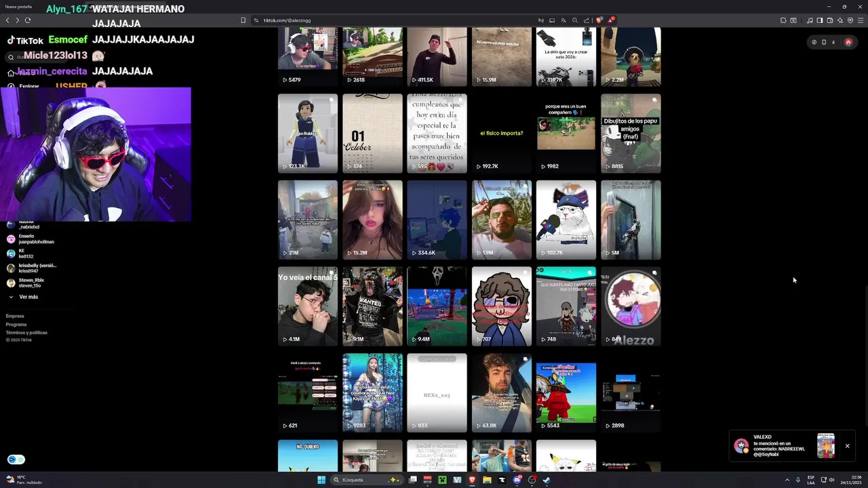868x488 pixels.
Task: Open the Ghostface video with 9.4M views
Action: [x=437, y=306]
